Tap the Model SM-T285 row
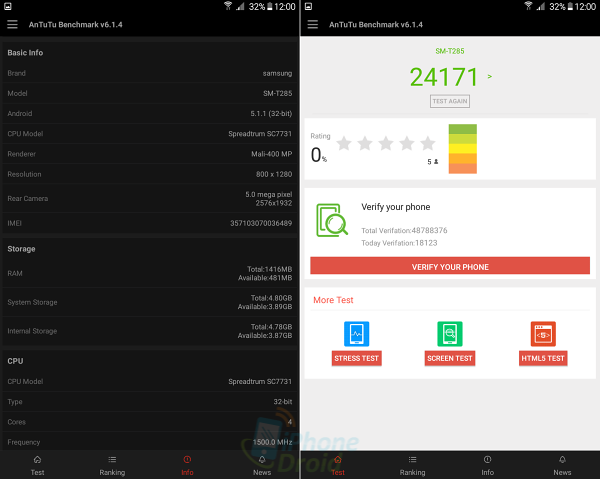Viewport: 600px width, 479px height. (150, 93)
